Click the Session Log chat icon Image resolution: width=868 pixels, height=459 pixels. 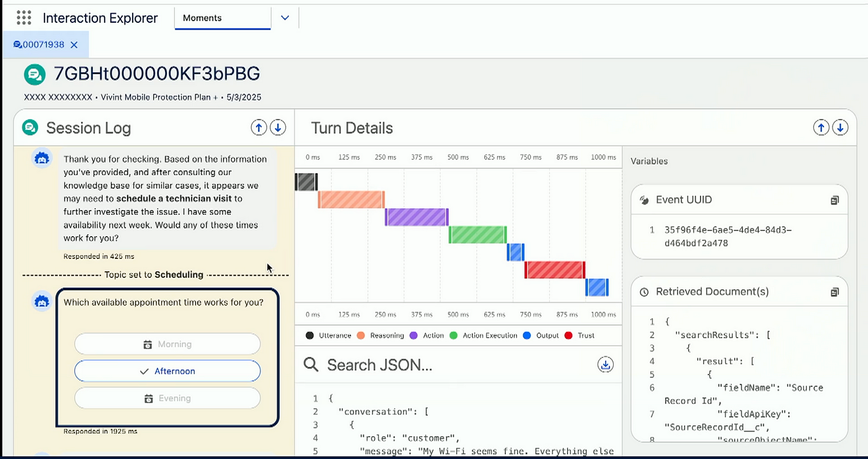[30, 128]
